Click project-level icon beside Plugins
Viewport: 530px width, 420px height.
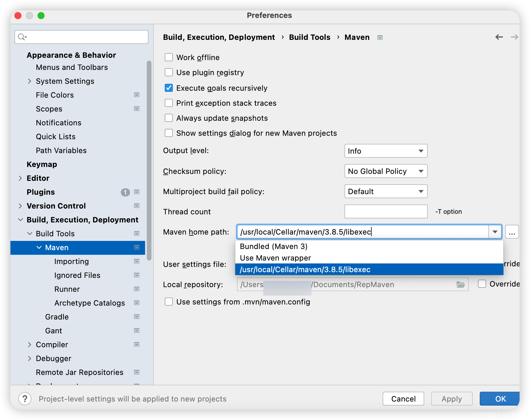click(137, 192)
